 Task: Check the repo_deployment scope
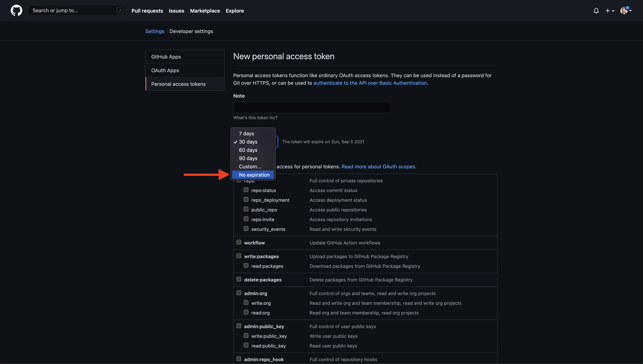point(246,200)
